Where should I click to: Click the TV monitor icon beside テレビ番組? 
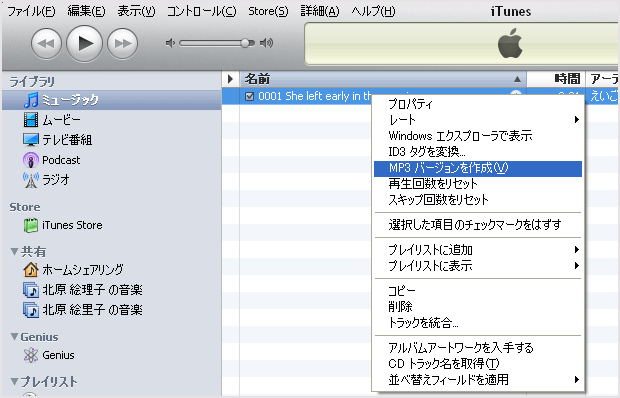pyautogui.click(x=31, y=140)
